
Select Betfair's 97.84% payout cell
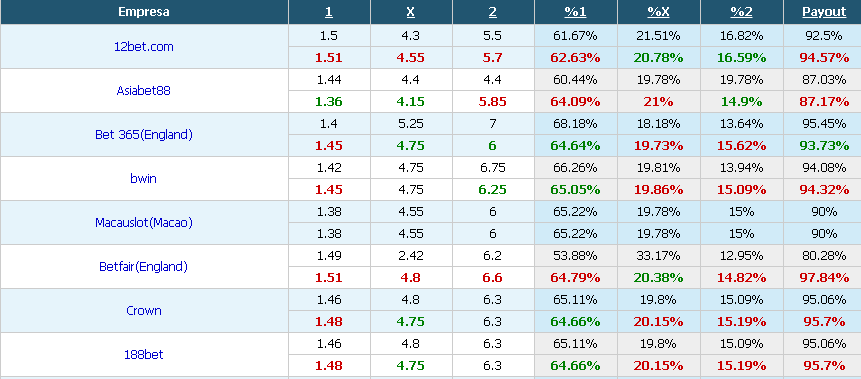(824, 277)
